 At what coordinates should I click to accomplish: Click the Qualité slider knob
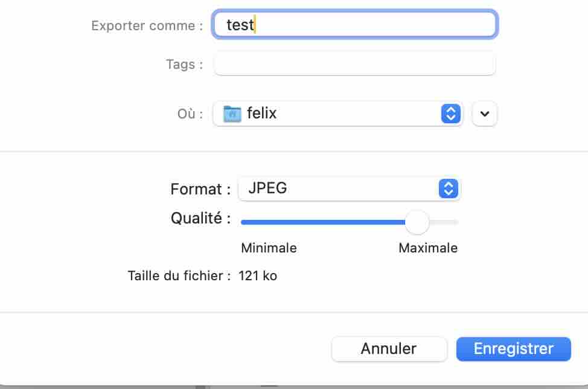pyautogui.click(x=417, y=222)
